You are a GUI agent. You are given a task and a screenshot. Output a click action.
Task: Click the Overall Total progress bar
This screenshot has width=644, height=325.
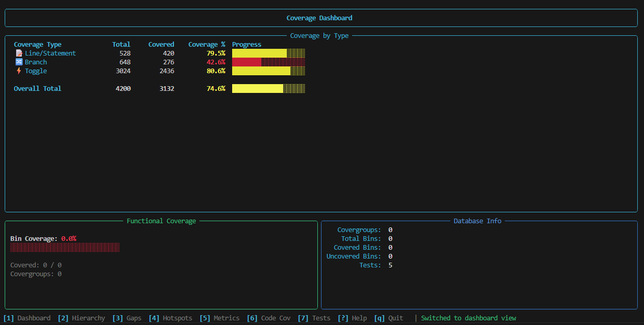point(268,89)
